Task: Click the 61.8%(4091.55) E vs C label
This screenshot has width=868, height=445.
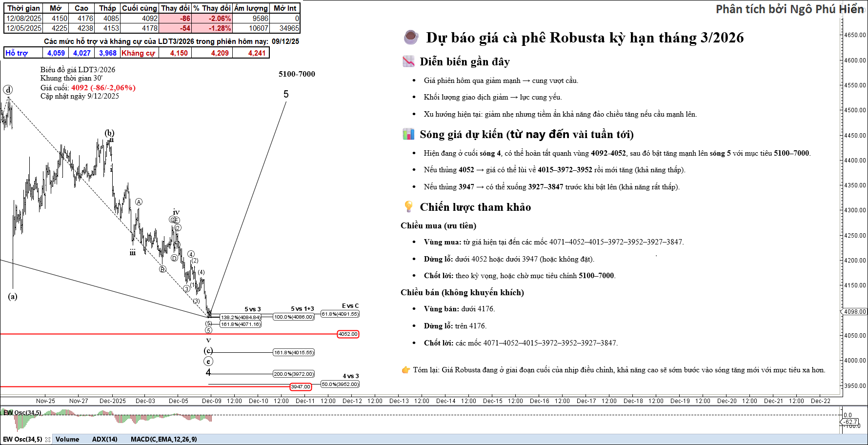Action: point(340,314)
